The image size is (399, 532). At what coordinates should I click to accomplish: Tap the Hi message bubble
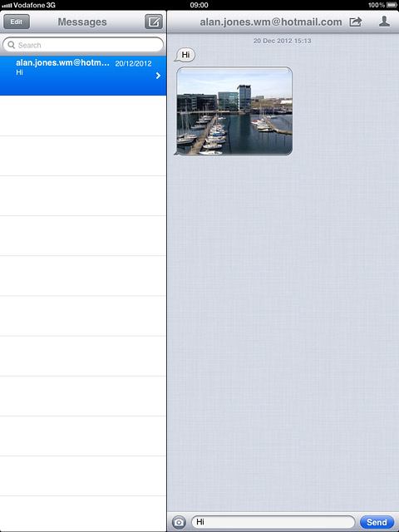tap(185, 55)
